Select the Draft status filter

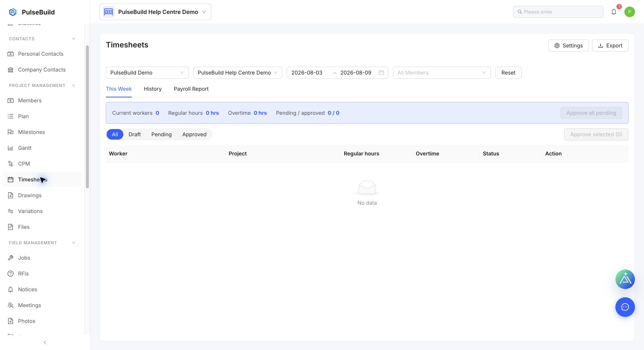click(134, 134)
